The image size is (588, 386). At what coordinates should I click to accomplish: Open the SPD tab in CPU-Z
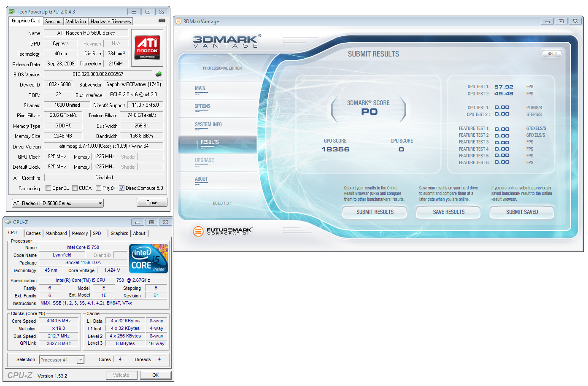[x=97, y=233]
